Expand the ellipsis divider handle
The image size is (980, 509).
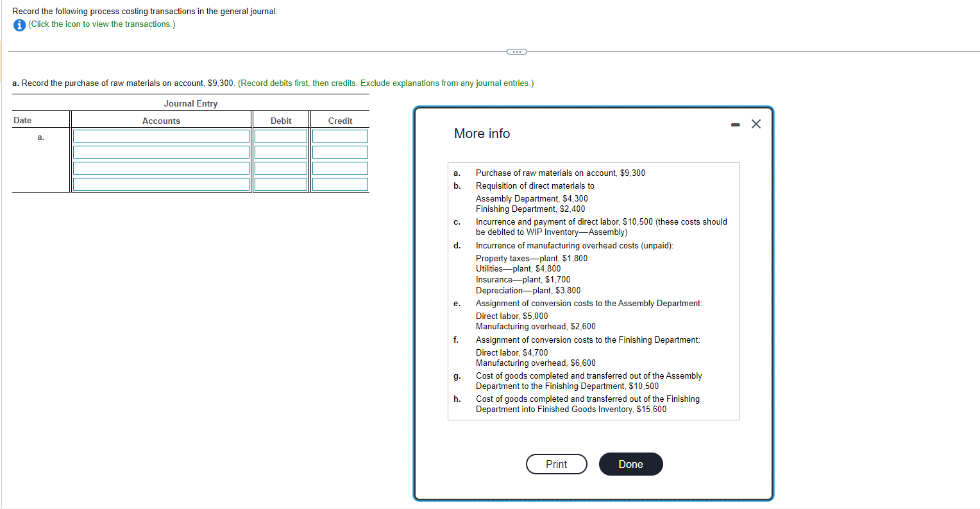tap(516, 51)
